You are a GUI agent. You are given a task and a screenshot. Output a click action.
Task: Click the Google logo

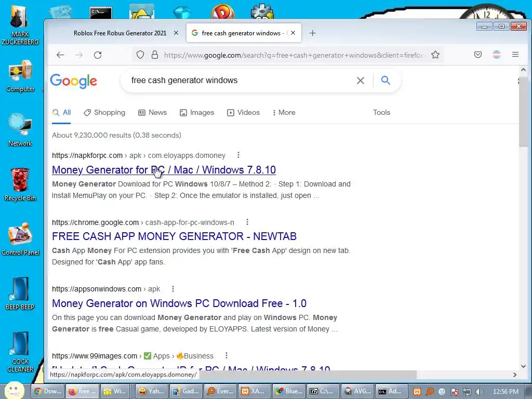pyautogui.click(x=74, y=81)
